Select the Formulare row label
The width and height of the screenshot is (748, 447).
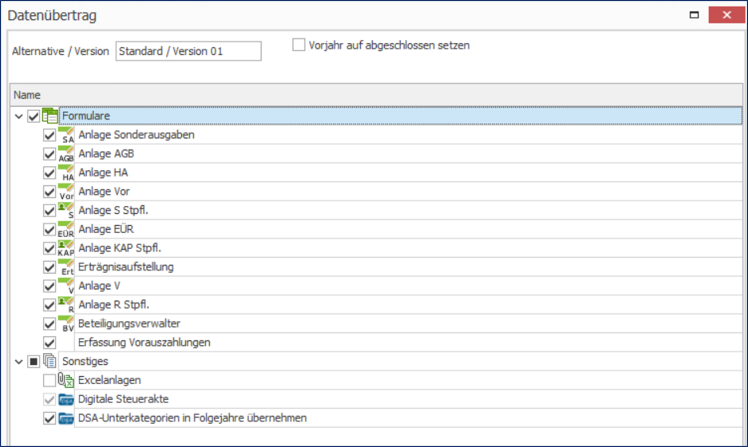86,116
